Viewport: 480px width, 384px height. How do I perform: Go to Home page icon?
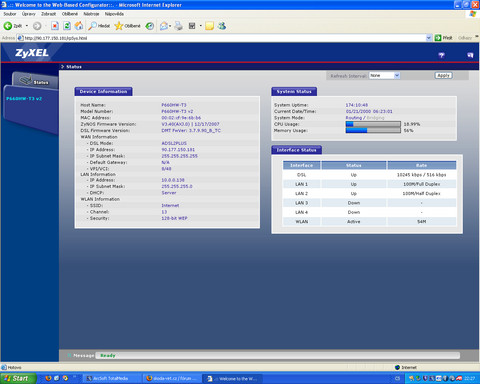point(79,26)
